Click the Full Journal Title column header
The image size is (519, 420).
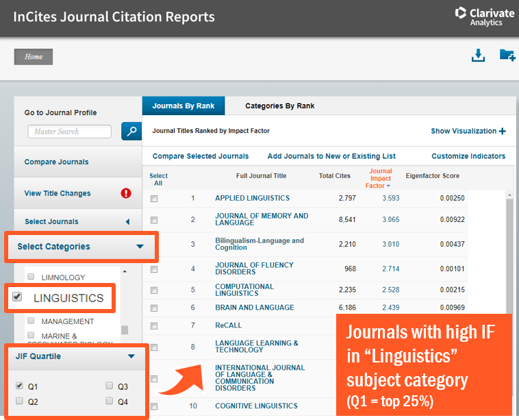point(261,176)
